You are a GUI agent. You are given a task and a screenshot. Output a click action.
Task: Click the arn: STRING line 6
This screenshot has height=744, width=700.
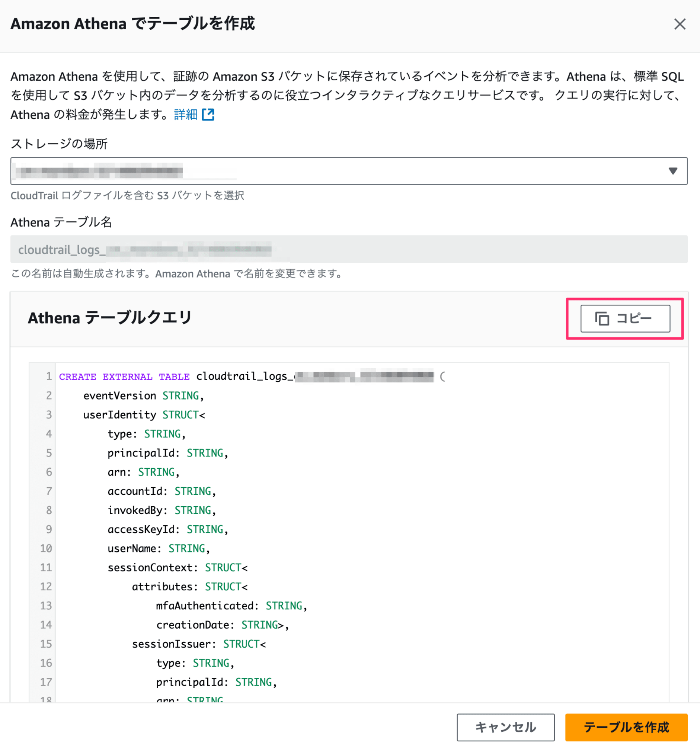point(143,472)
